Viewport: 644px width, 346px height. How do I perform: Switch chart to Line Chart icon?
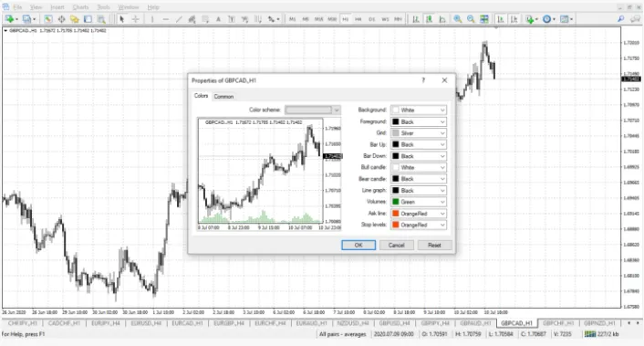click(442, 19)
